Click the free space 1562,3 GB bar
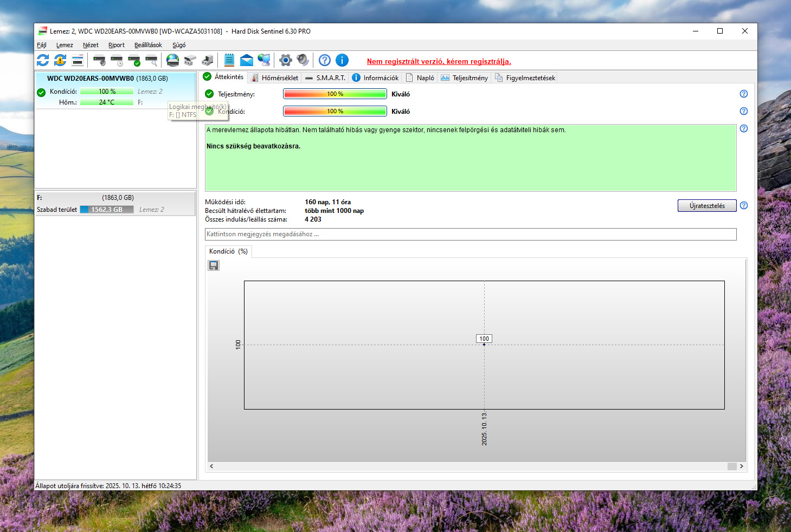 coord(107,210)
